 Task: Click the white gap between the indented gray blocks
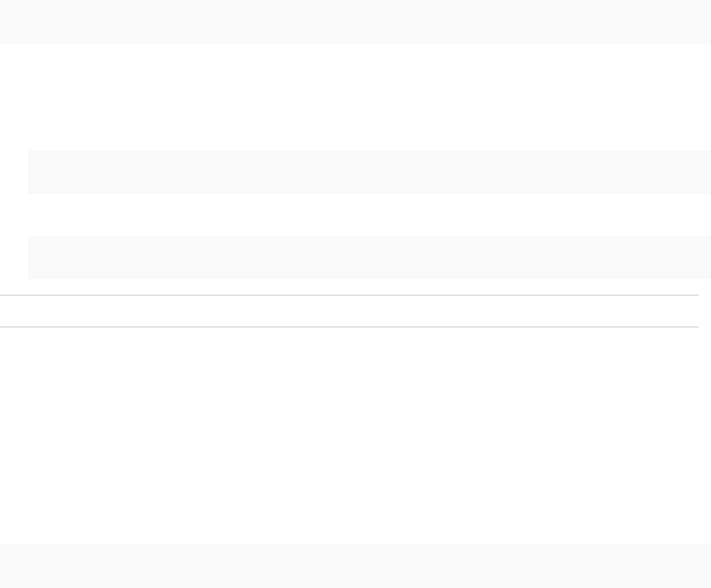(369, 215)
